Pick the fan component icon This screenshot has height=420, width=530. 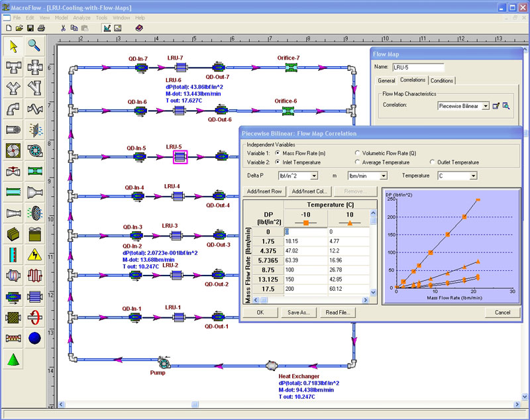click(13, 150)
